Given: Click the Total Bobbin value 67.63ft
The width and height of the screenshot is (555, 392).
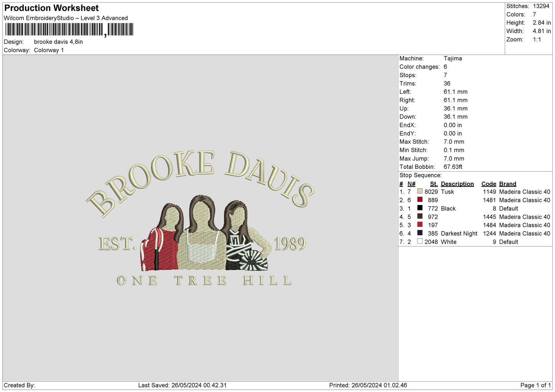Looking at the screenshot, I should (453, 167).
